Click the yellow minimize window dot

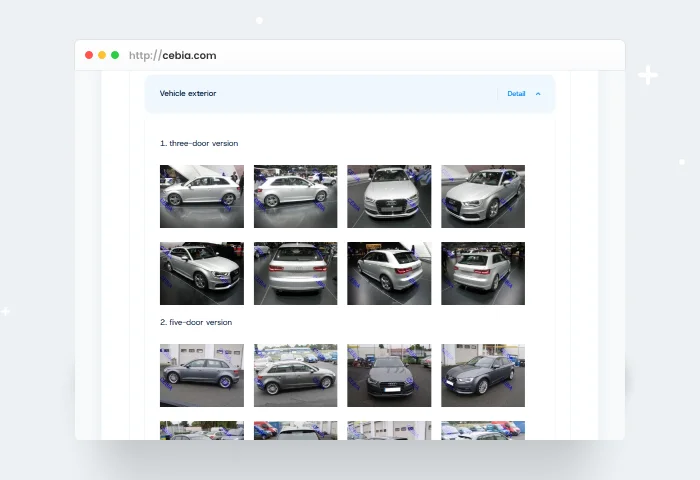point(102,55)
